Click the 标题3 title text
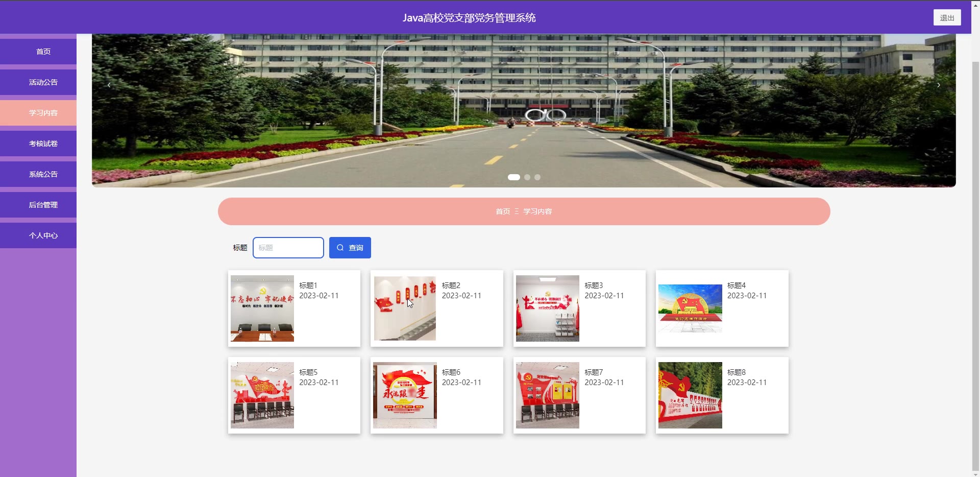This screenshot has height=477, width=980. point(594,285)
